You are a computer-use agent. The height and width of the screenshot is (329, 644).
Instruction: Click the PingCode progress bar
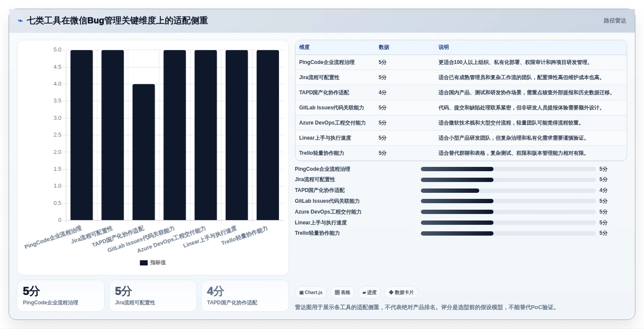508,169
